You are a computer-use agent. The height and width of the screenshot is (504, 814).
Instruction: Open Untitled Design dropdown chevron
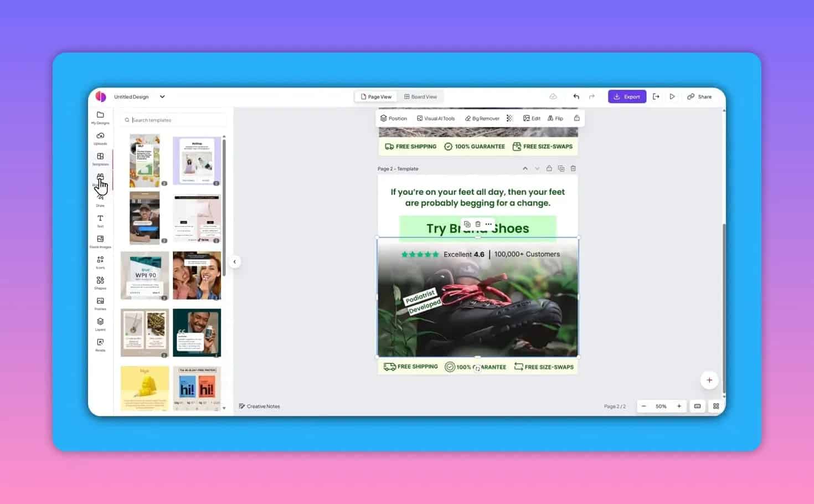coord(162,96)
